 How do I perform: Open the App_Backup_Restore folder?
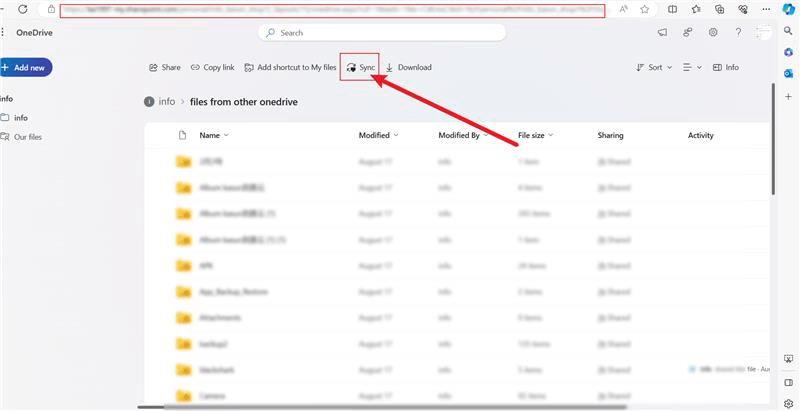(233, 292)
